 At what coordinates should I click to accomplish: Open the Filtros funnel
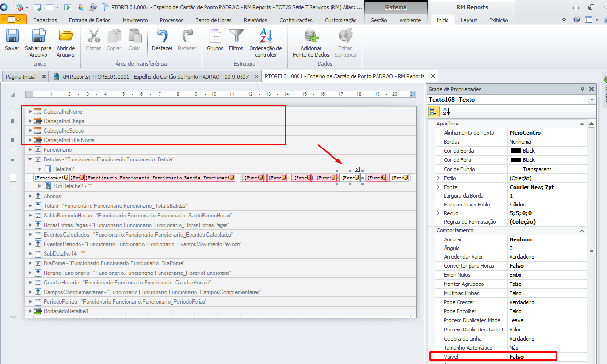click(236, 36)
